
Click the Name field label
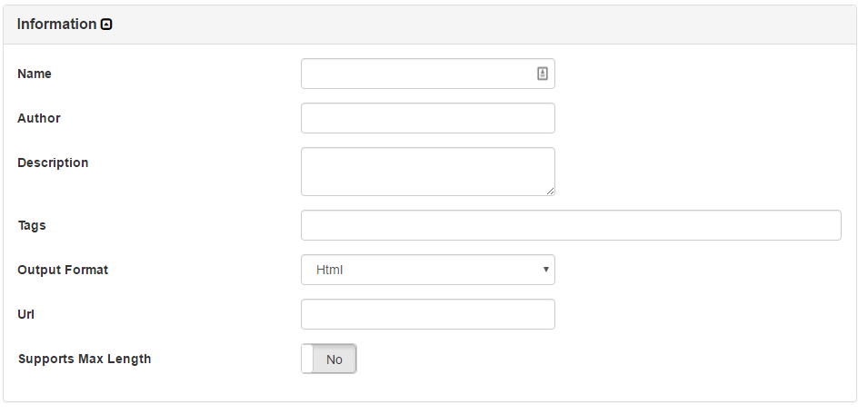35,74
